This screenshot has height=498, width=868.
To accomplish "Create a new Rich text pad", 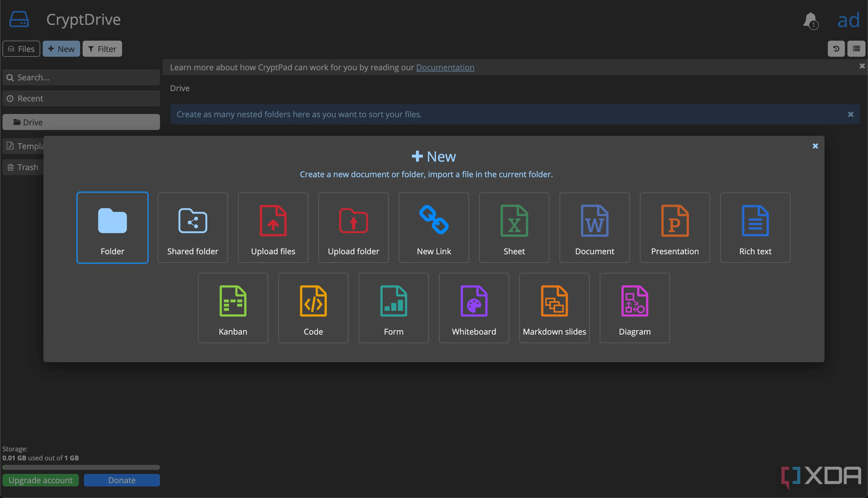I will (755, 227).
